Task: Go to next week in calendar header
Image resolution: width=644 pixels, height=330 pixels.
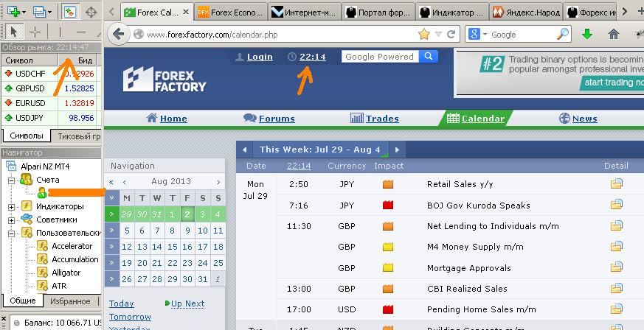Action: (397, 150)
